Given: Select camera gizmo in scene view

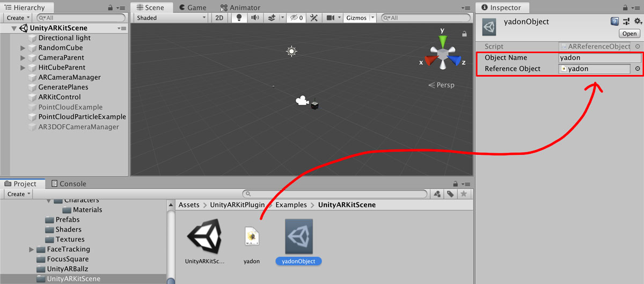Looking at the screenshot, I should [x=303, y=101].
